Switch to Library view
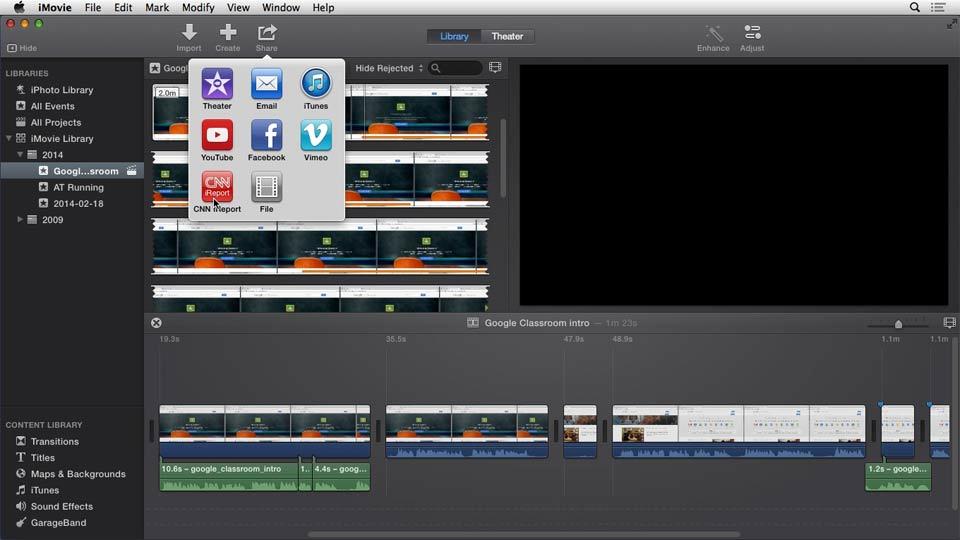 point(454,36)
